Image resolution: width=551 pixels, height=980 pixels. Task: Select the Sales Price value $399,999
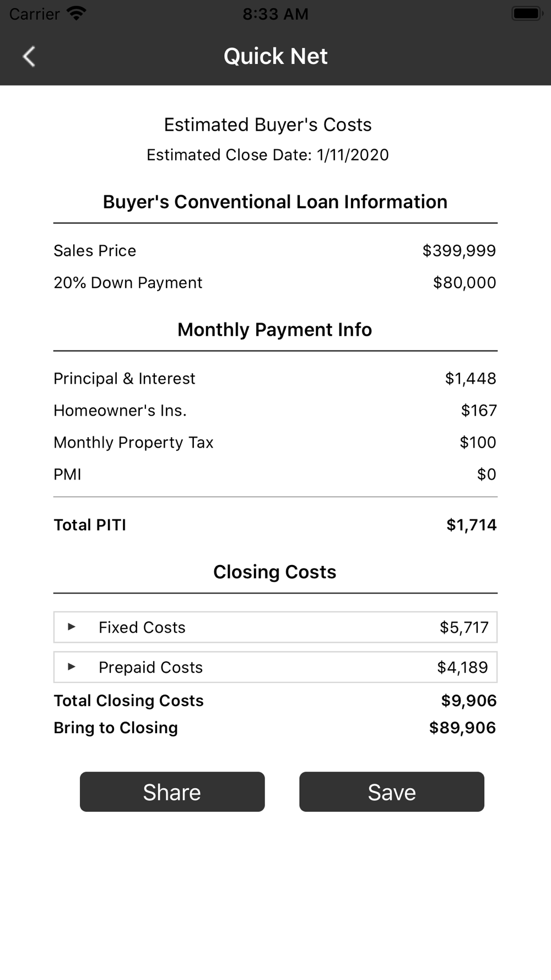point(459,251)
